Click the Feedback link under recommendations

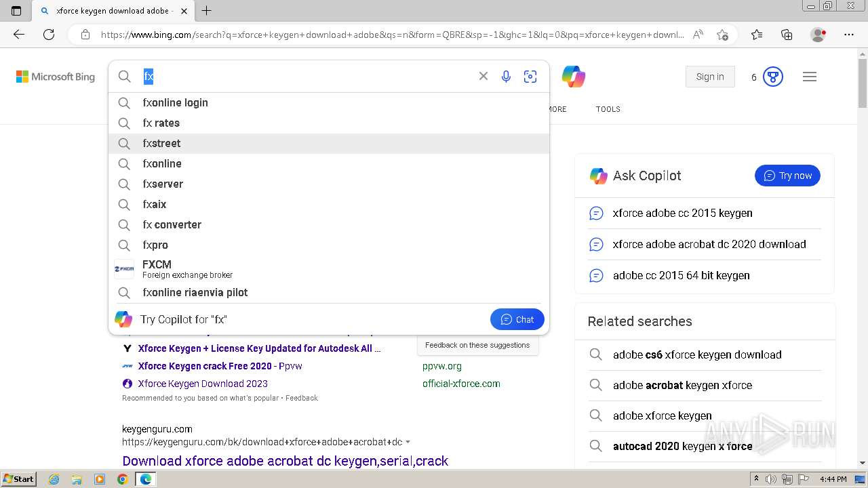(301, 398)
